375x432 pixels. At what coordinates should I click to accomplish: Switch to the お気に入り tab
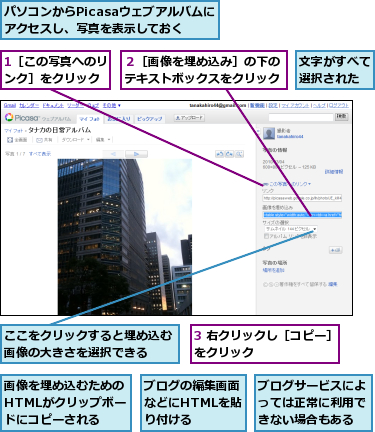pyautogui.click(x=119, y=119)
